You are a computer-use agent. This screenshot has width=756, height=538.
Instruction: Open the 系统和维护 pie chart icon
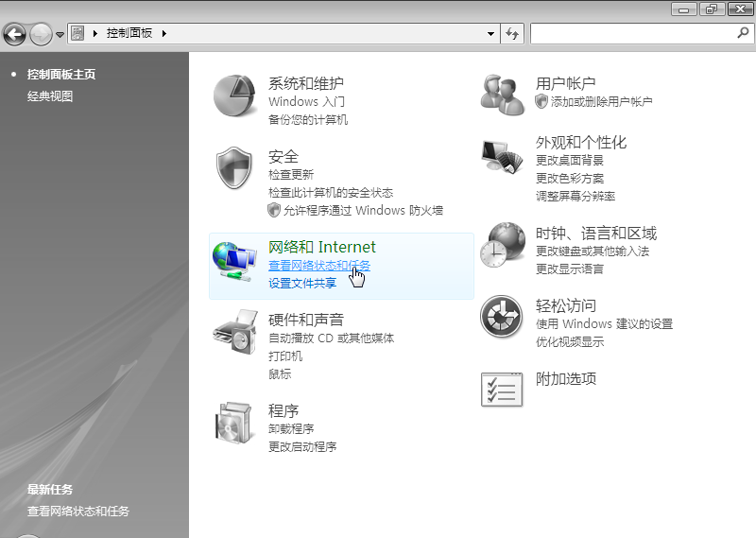tap(234, 96)
